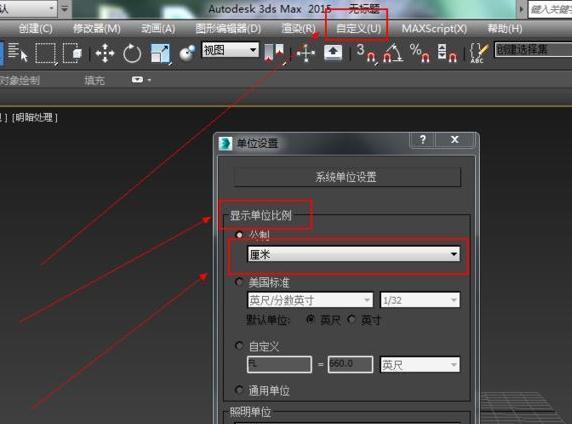Screen dimensions: 572x424
Task: Toggle Percent Snap icon
Action: [x=420, y=53]
